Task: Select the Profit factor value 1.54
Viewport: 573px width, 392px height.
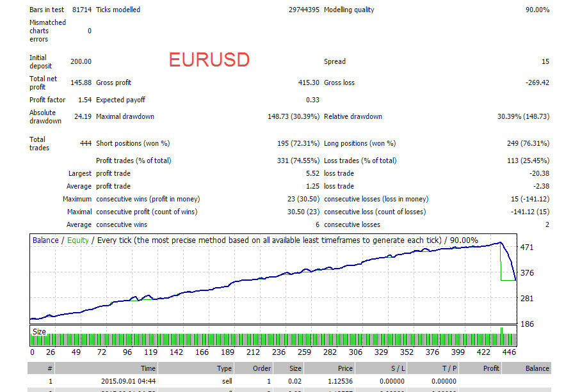Action: 85,100
